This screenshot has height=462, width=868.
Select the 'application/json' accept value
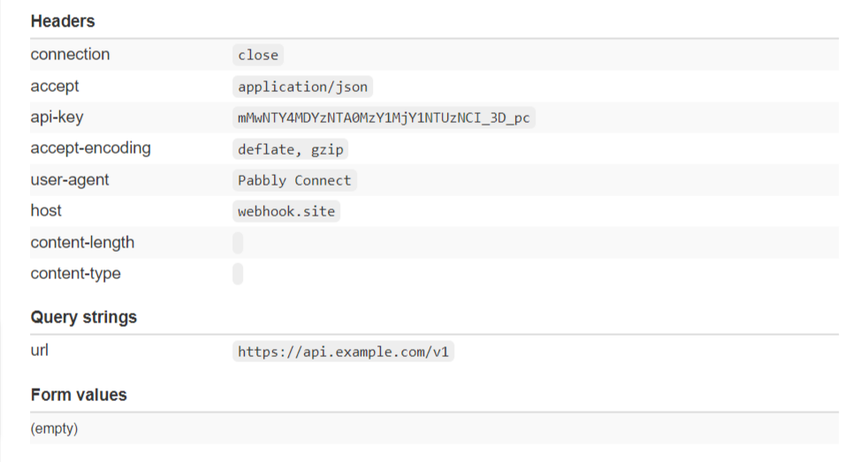coord(303,87)
